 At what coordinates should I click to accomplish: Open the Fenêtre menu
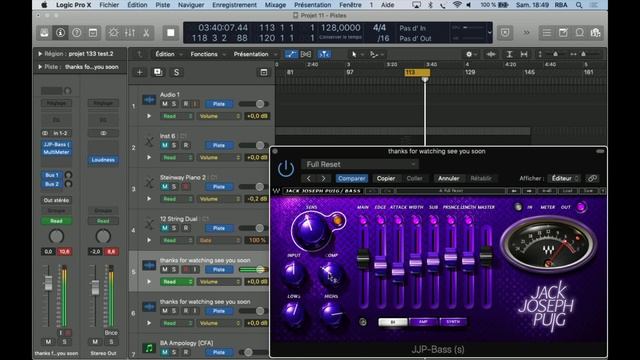[350, 5]
